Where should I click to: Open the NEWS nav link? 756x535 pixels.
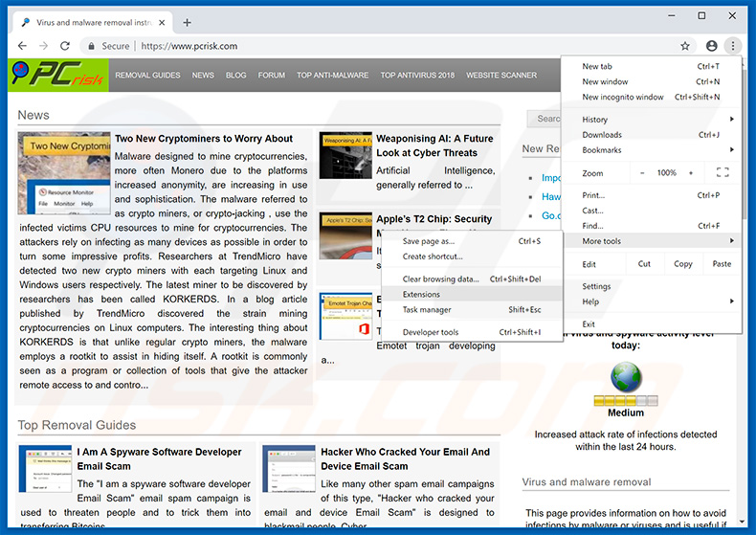tap(203, 76)
